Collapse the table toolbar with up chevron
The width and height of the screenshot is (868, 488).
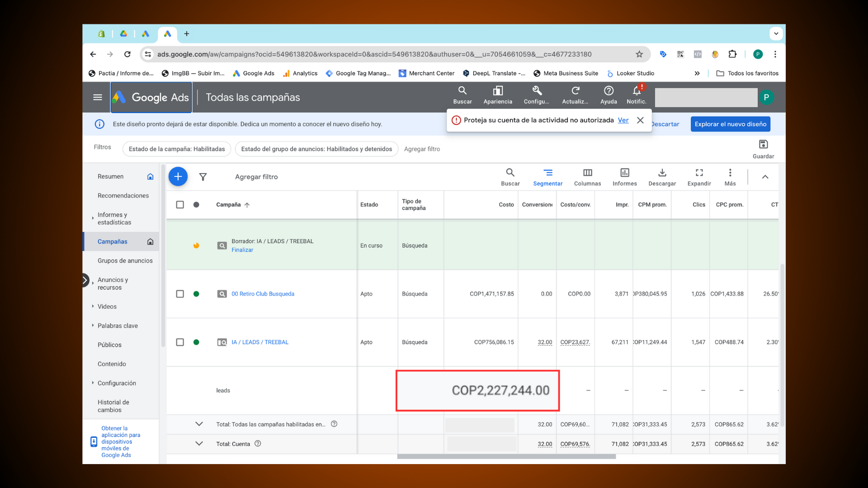pos(765,177)
